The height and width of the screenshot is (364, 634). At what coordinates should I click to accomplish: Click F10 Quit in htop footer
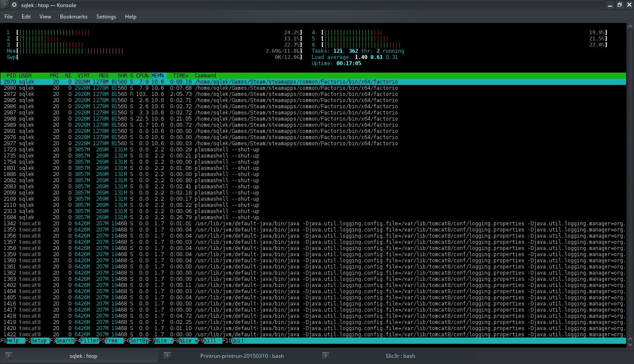233,341
